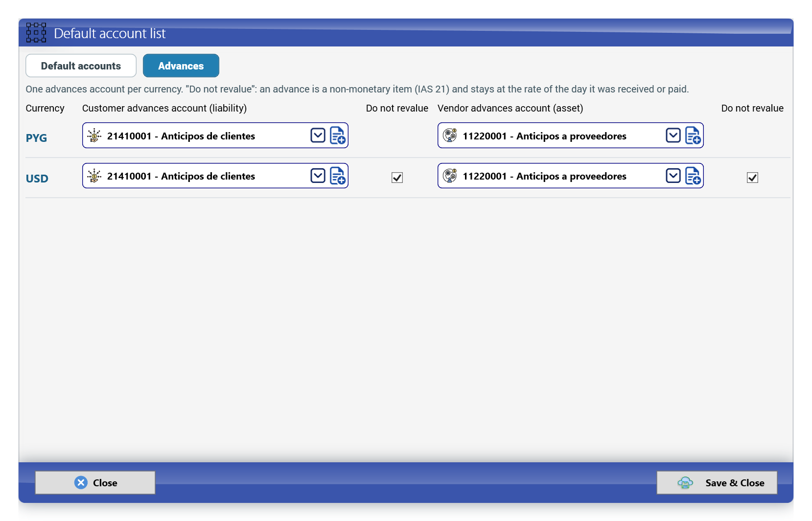
Task: Click the Vendor advances account (asset) header
Action: coord(510,108)
